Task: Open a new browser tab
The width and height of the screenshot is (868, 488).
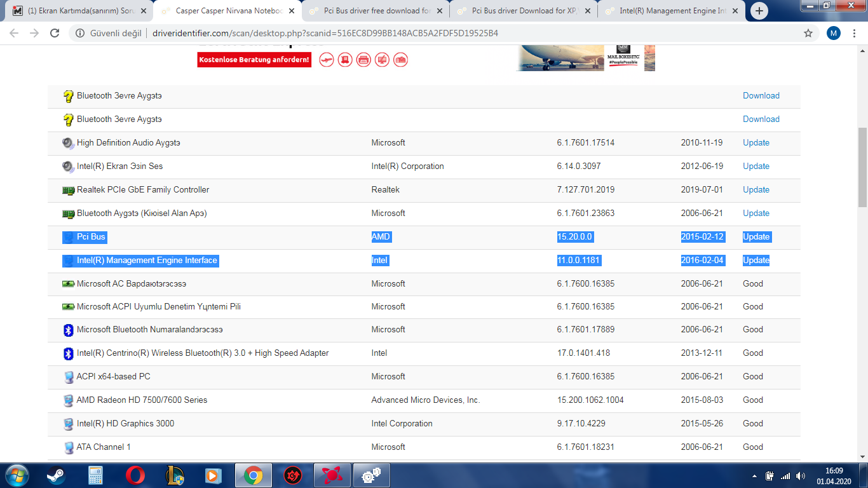Action: click(759, 11)
